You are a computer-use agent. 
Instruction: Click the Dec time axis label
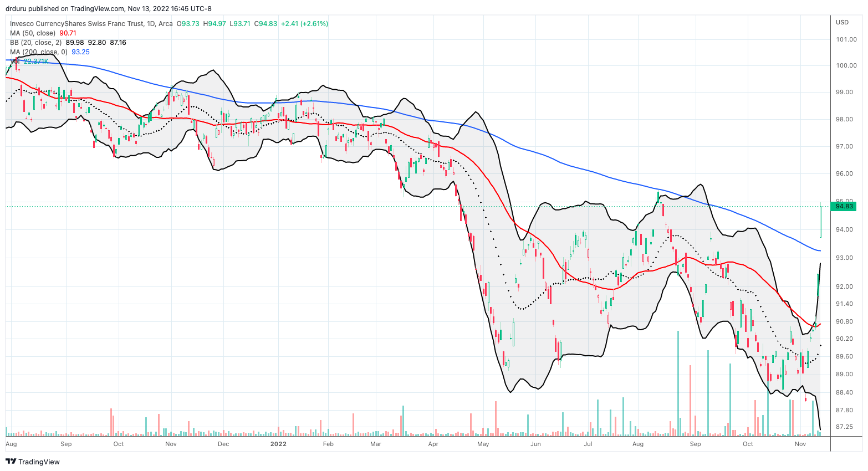[x=223, y=444]
